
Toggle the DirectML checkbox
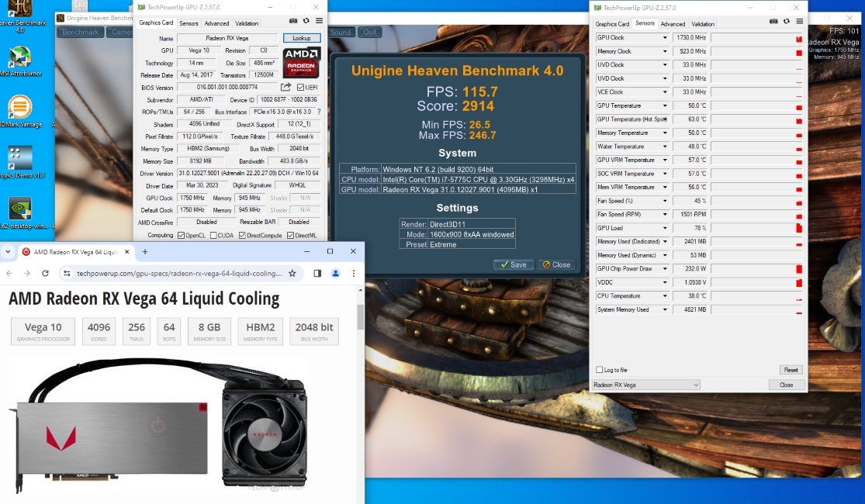290,236
